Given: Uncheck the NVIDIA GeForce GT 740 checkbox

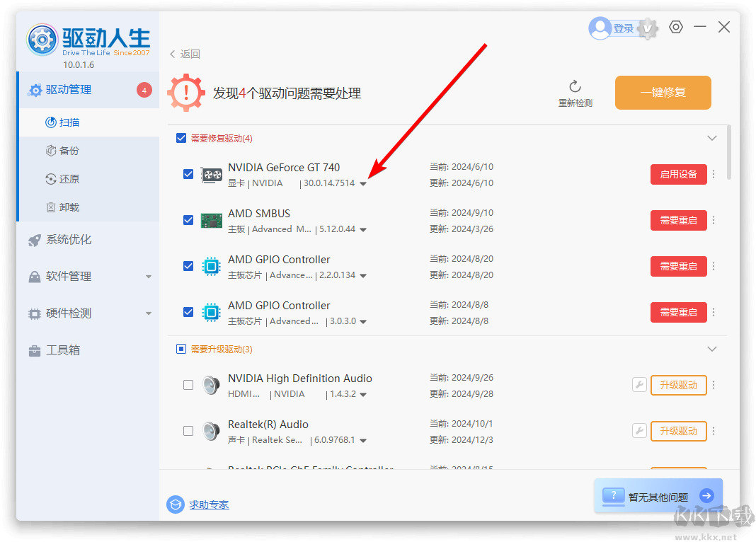Looking at the screenshot, I should 188,174.
